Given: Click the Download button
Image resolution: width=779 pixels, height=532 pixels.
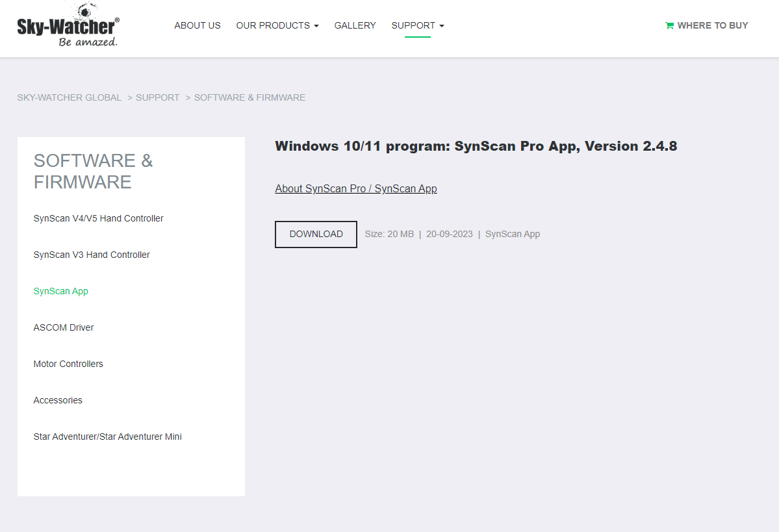Looking at the screenshot, I should pos(316,234).
